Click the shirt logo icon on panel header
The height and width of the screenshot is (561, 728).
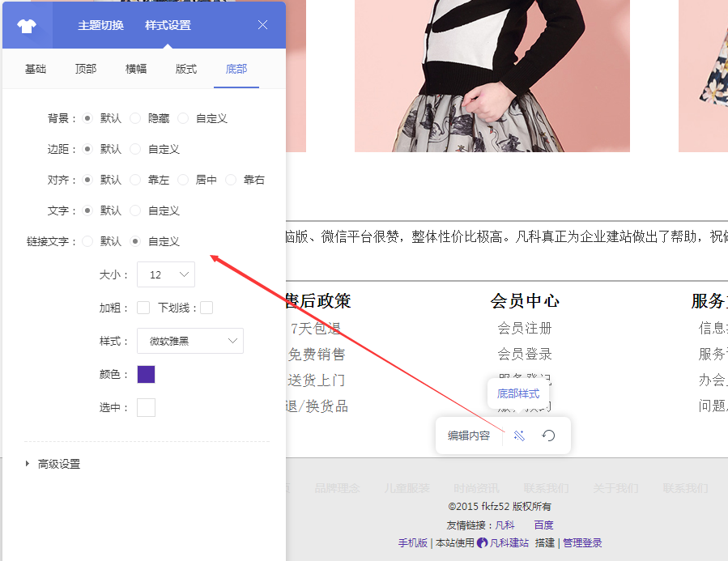25,24
